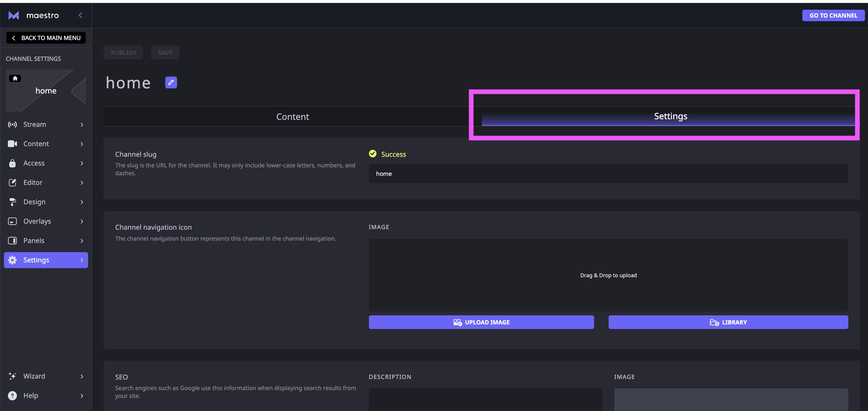
Task: Click the Channel Settings sidebar label
Action: click(33, 59)
